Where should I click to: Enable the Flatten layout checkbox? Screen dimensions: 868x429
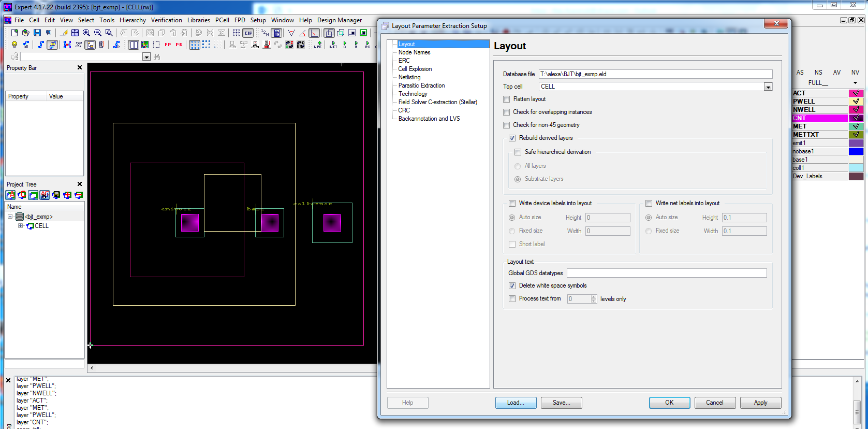point(507,99)
